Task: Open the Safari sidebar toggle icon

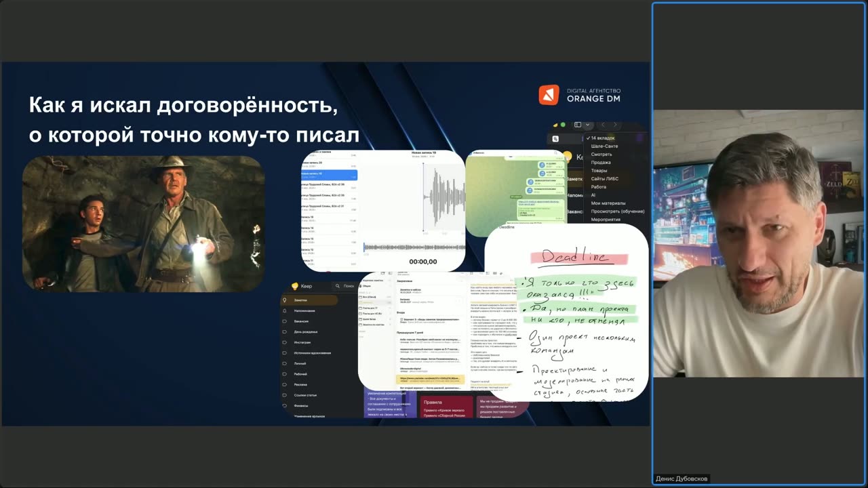Action: pyautogui.click(x=578, y=125)
